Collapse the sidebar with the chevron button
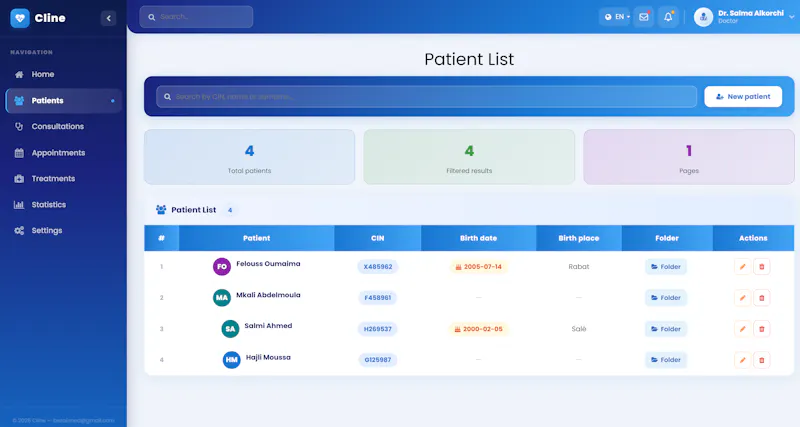 [x=108, y=18]
